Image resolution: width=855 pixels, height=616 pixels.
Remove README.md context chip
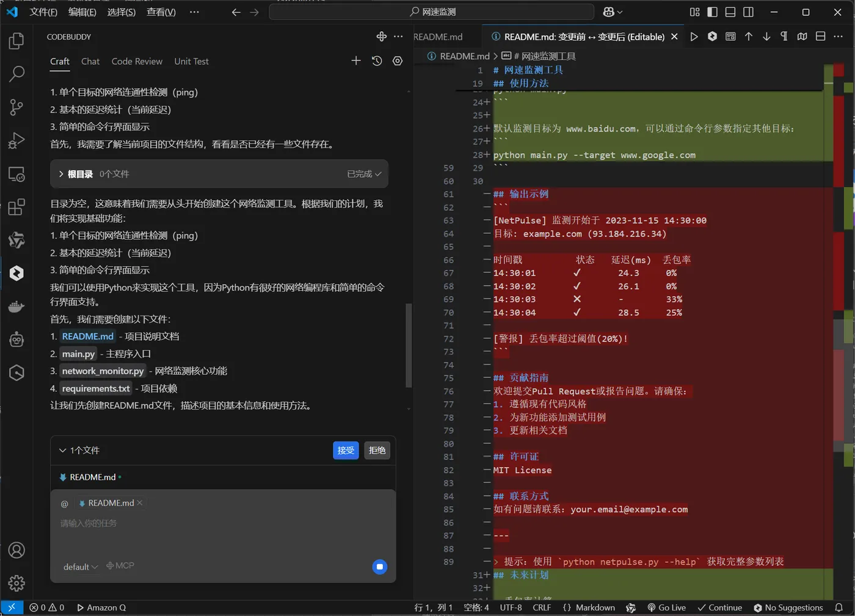pos(140,502)
